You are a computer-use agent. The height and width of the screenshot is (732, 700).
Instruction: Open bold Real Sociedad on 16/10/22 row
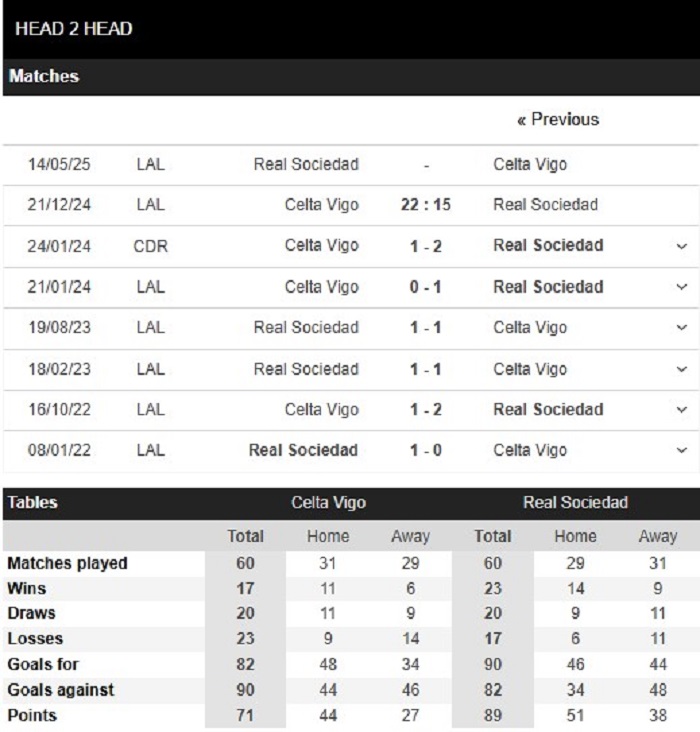pos(548,409)
